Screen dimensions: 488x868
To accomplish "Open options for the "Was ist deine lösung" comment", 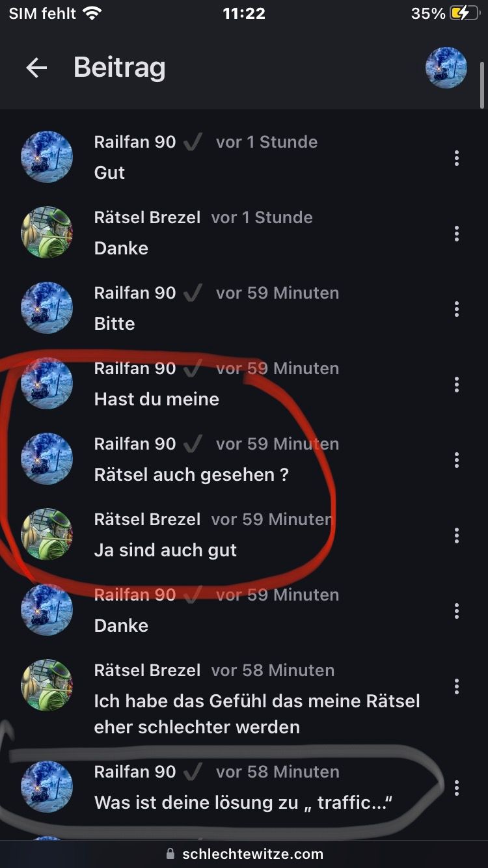I will (x=457, y=787).
